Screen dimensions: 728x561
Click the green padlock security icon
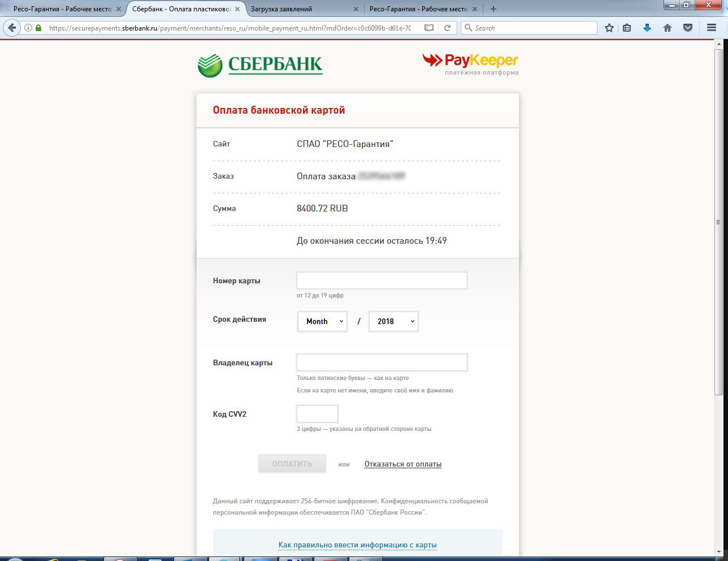click(38, 28)
